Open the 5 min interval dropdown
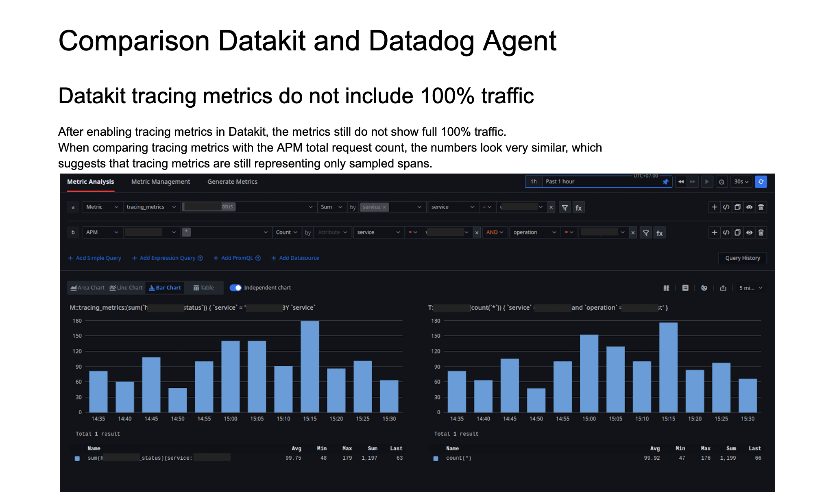The width and height of the screenshot is (824, 504). [x=750, y=288]
